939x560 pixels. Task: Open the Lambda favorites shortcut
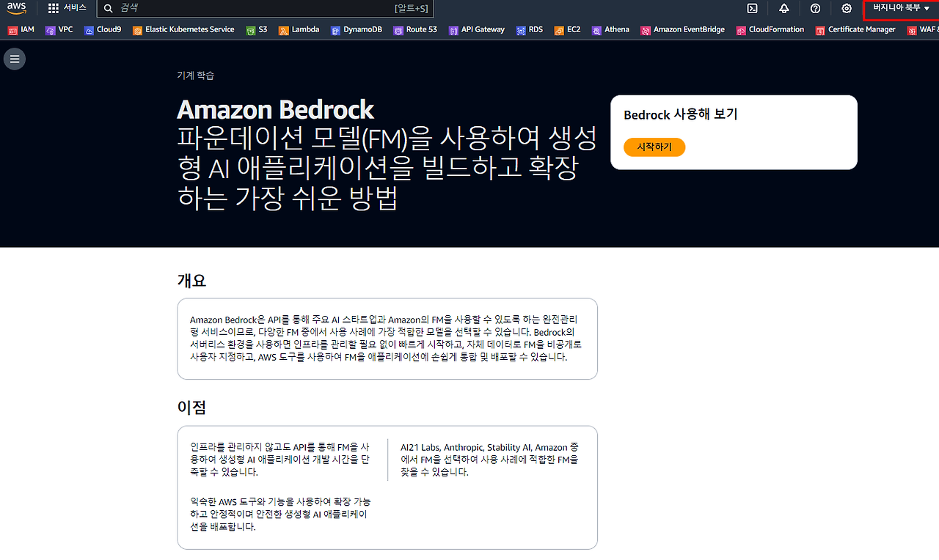tap(299, 30)
